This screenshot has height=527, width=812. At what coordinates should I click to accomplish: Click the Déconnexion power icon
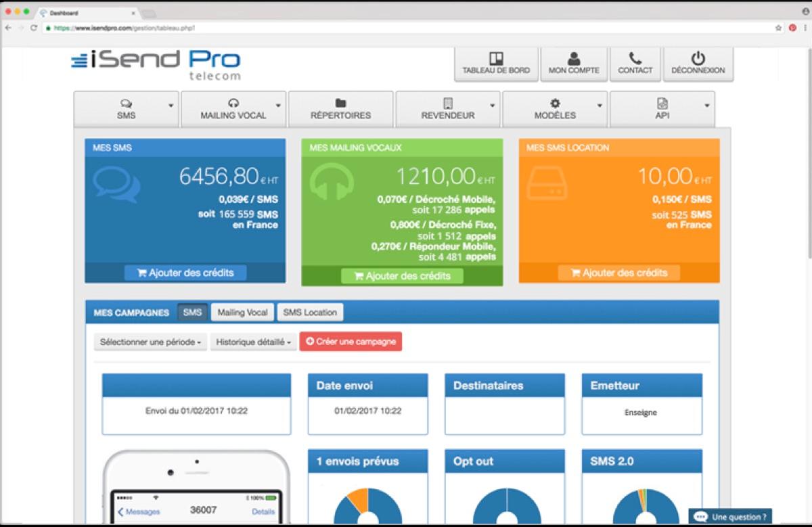(698, 57)
